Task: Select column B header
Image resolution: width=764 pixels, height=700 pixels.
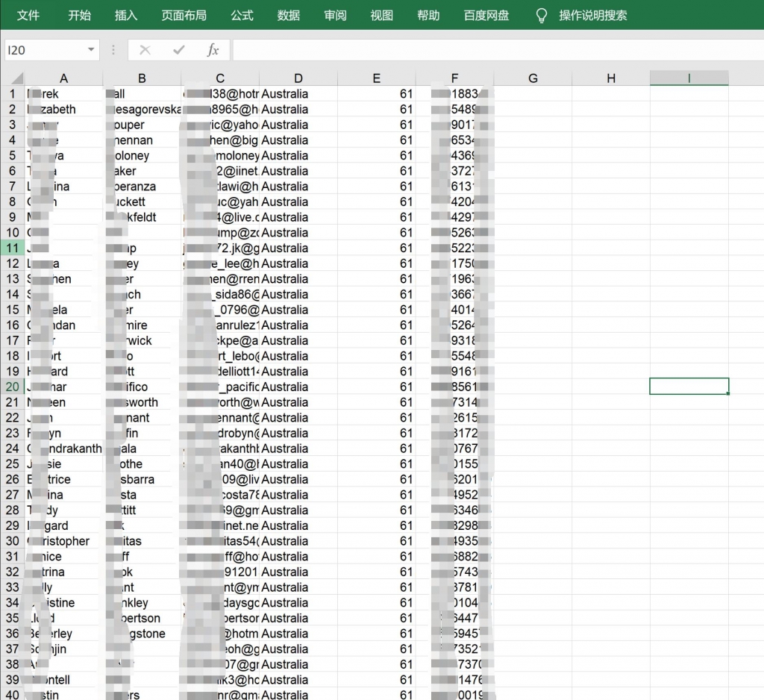Action: point(142,78)
